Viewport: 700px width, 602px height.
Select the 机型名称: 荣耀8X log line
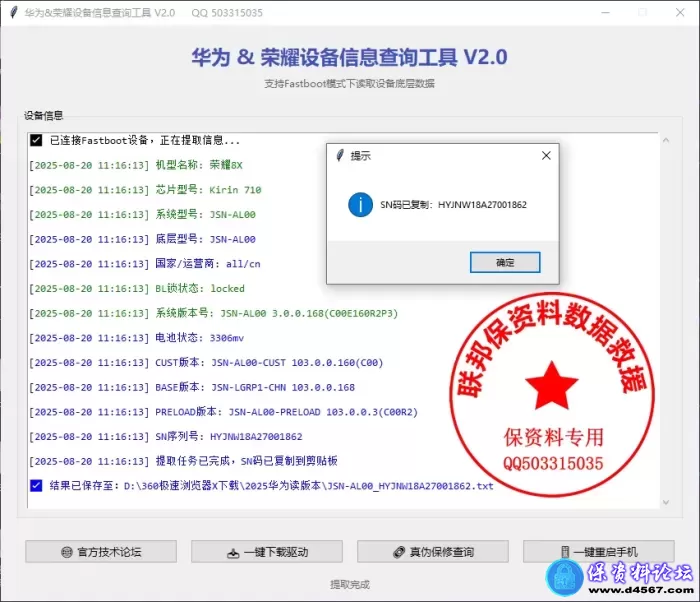coord(136,165)
